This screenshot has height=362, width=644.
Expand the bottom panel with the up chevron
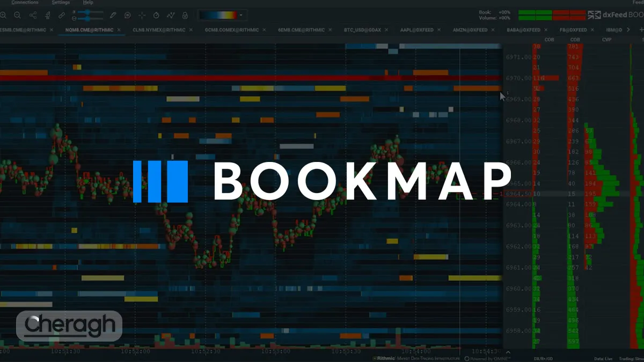(x=508, y=352)
